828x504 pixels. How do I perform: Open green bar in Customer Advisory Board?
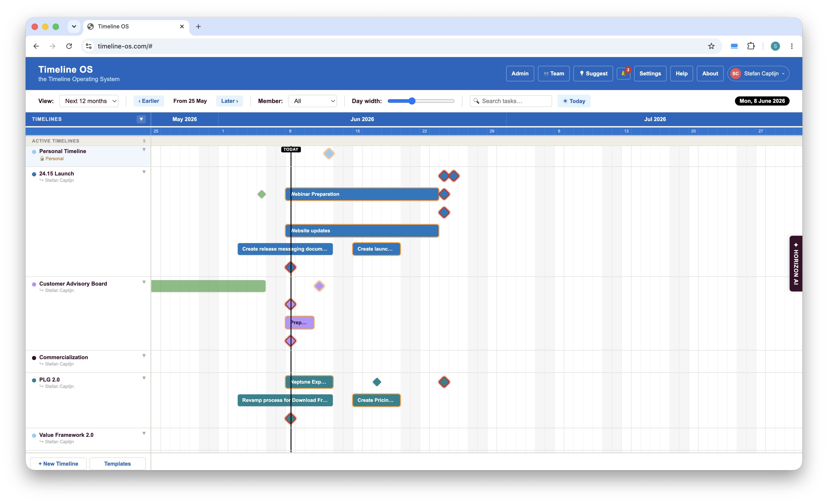pyautogui.click(x=208, y=286)
